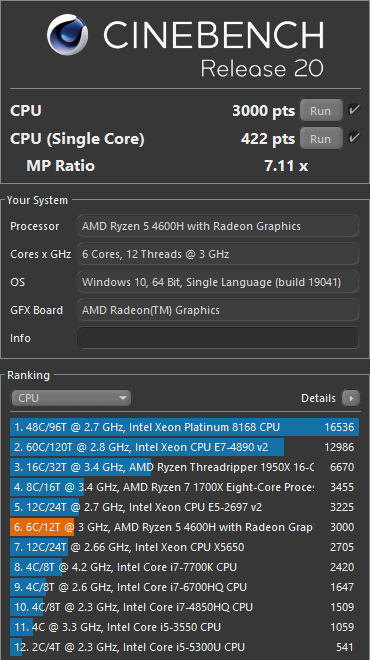Click the OS Windows 10 field
Image resolution: width=370 pixels, height=660 pixels.
218,282
